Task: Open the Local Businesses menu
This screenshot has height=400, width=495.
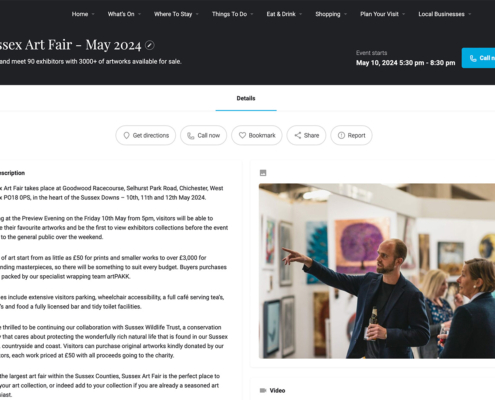Action: [445, 14]
